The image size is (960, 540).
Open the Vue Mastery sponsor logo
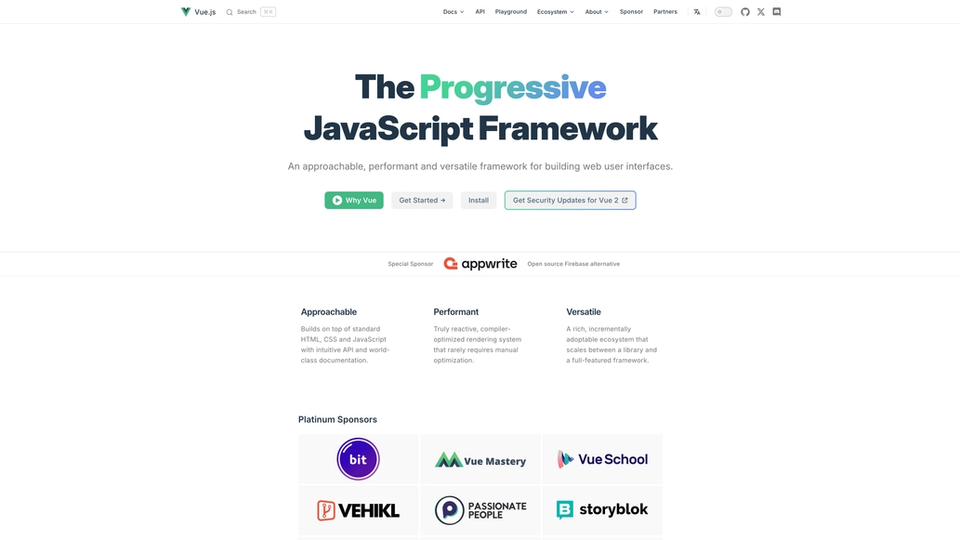[480, 460]
